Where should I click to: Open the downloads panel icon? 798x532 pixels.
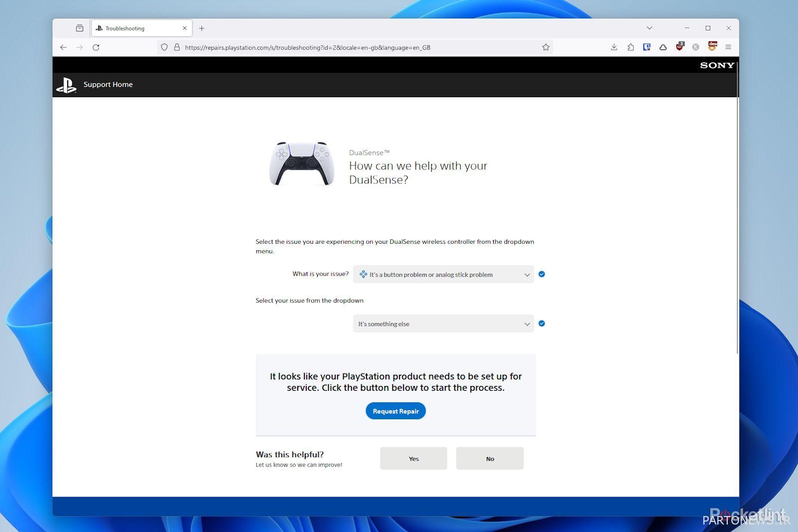click(x=614, y=47)
